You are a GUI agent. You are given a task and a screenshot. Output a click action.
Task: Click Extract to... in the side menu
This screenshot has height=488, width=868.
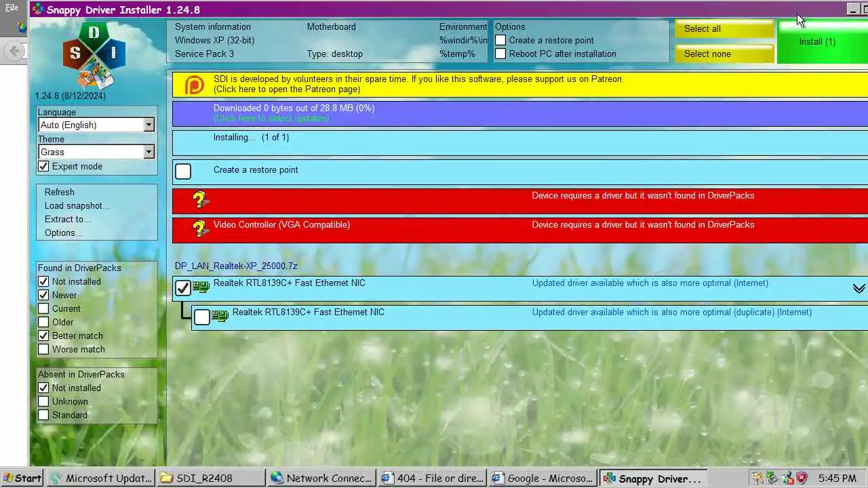[x=68, y=219]
